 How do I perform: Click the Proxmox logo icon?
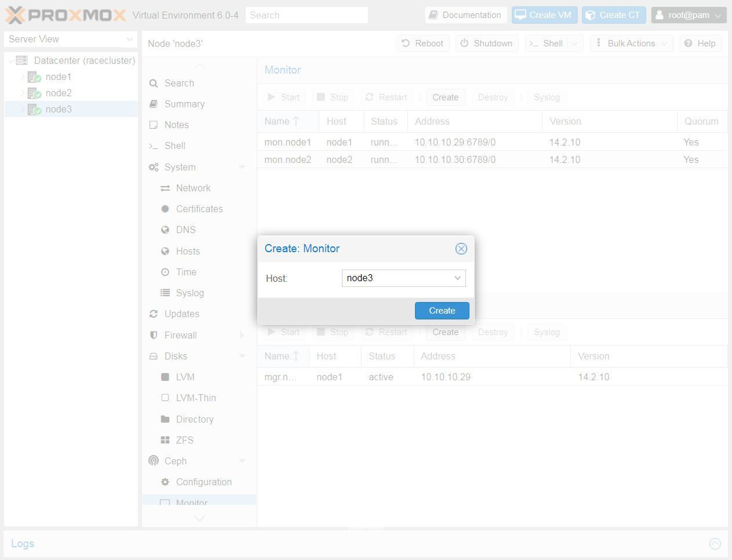coord(15,15)
